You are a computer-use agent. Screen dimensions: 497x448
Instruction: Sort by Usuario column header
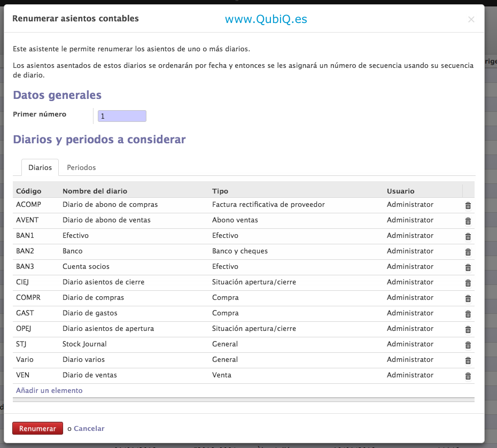click(400, 191)
